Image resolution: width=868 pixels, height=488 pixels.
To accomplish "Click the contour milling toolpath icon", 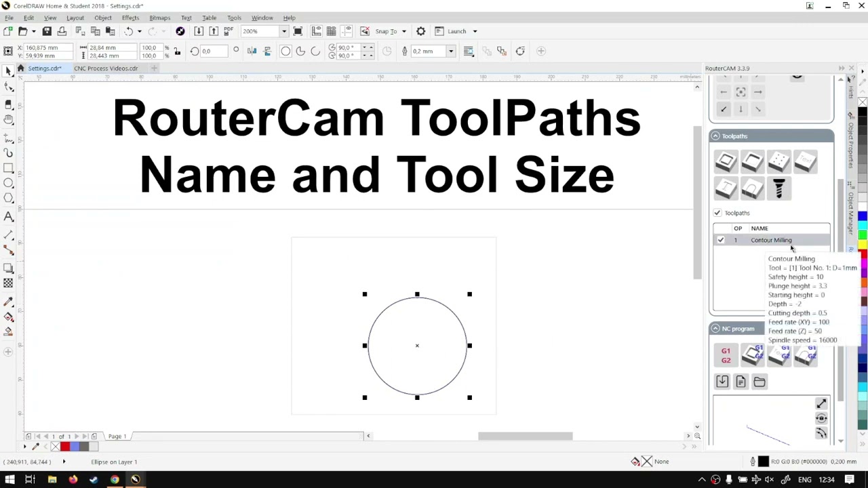I will [726, 161].
